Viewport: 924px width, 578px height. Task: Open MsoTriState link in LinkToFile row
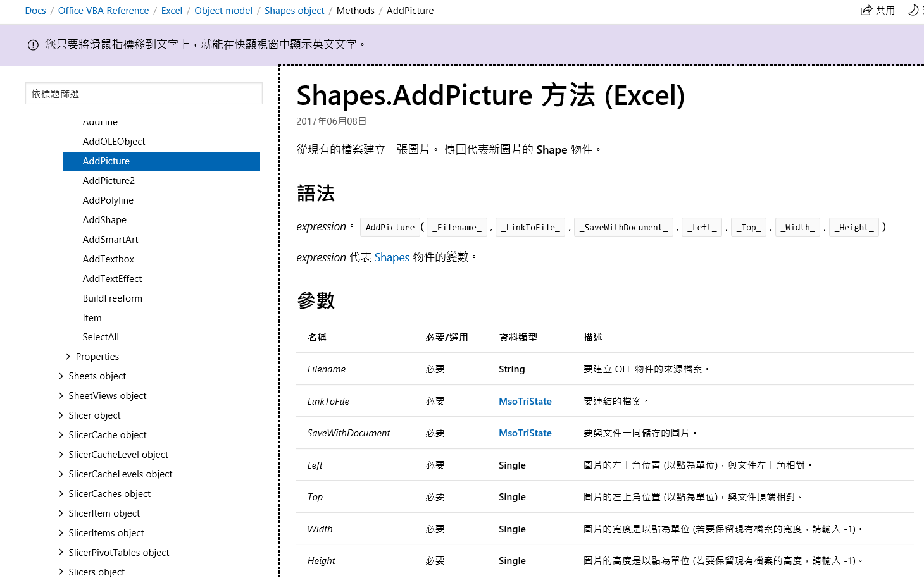[x=525, y=402]
